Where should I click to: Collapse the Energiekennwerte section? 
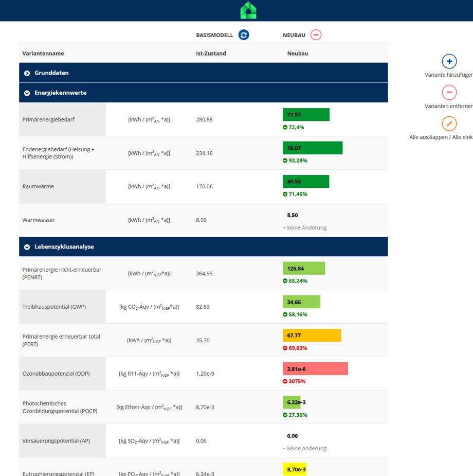click(27, 93)
